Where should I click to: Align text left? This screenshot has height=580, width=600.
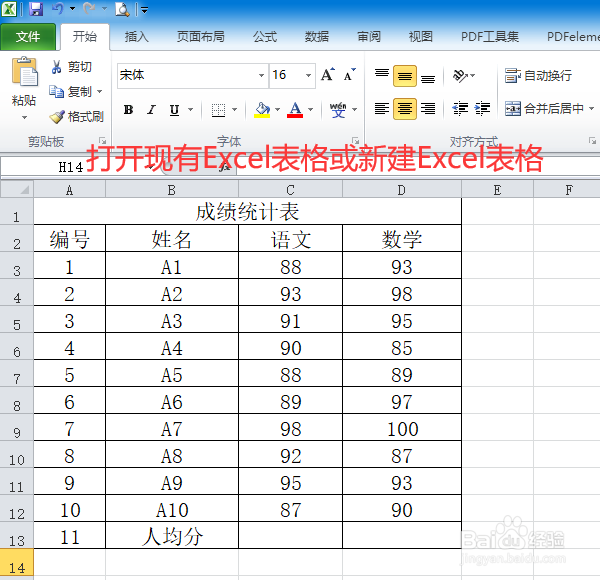pos(382,109)
